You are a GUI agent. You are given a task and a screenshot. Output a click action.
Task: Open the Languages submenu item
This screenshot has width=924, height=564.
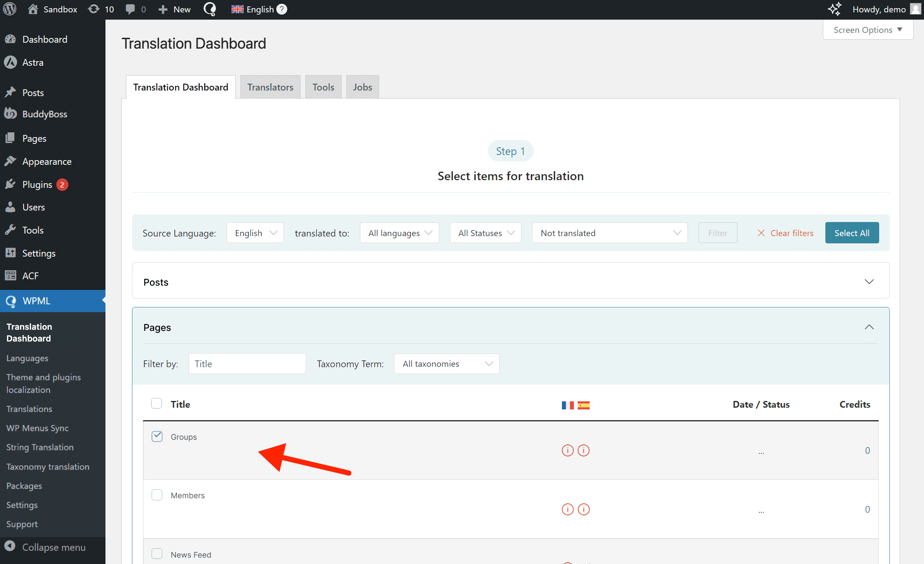click(27, 358)
